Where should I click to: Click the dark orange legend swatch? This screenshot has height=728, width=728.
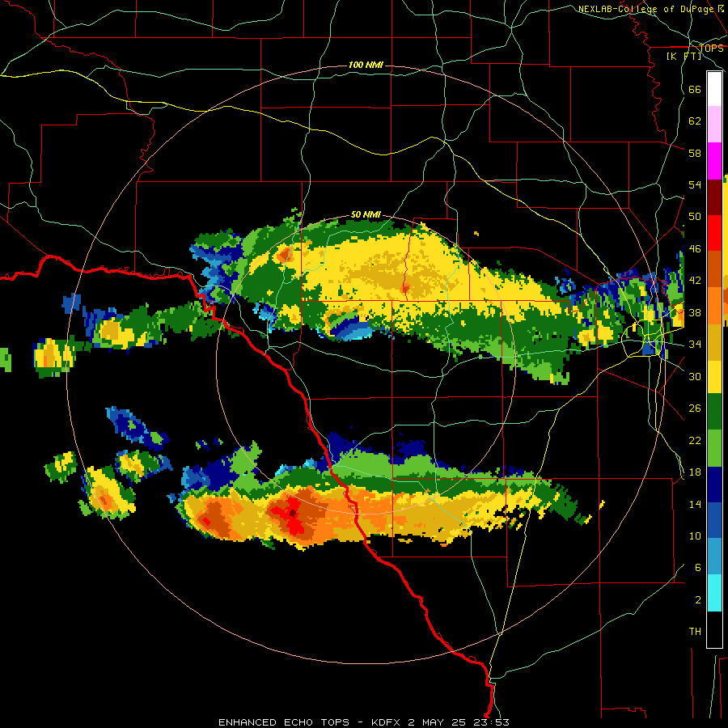point(714,269)
